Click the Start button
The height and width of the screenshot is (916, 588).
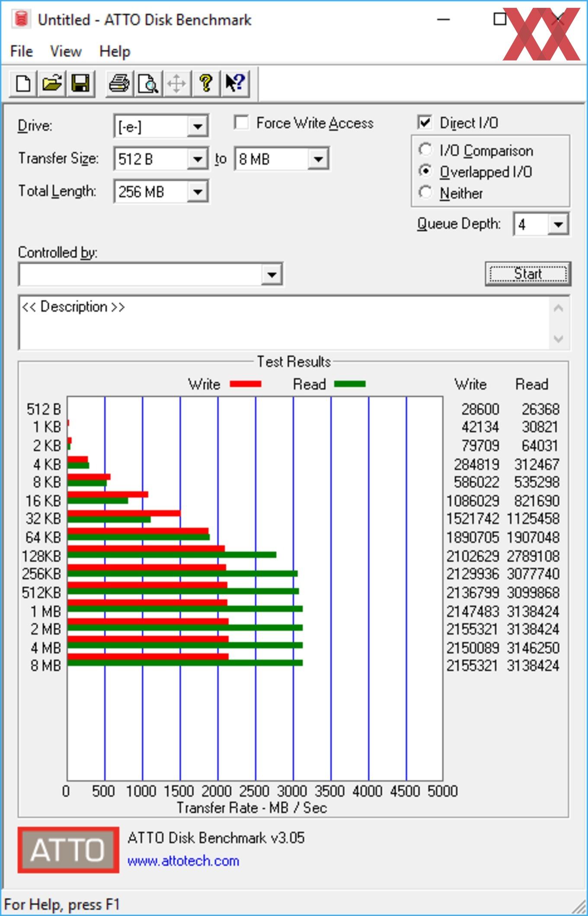click(528, 274)
